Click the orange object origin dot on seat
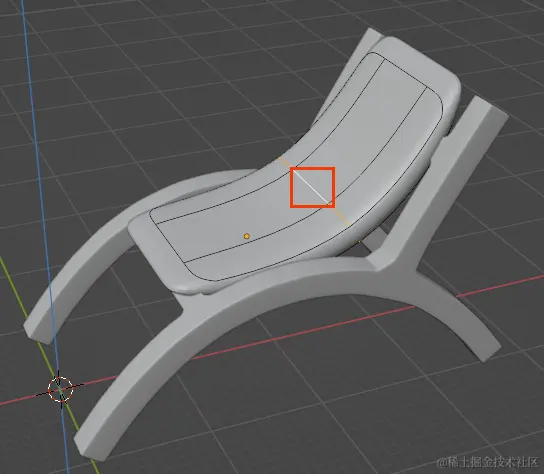Viewport: 544px width, 474px height. coord(247,236)
